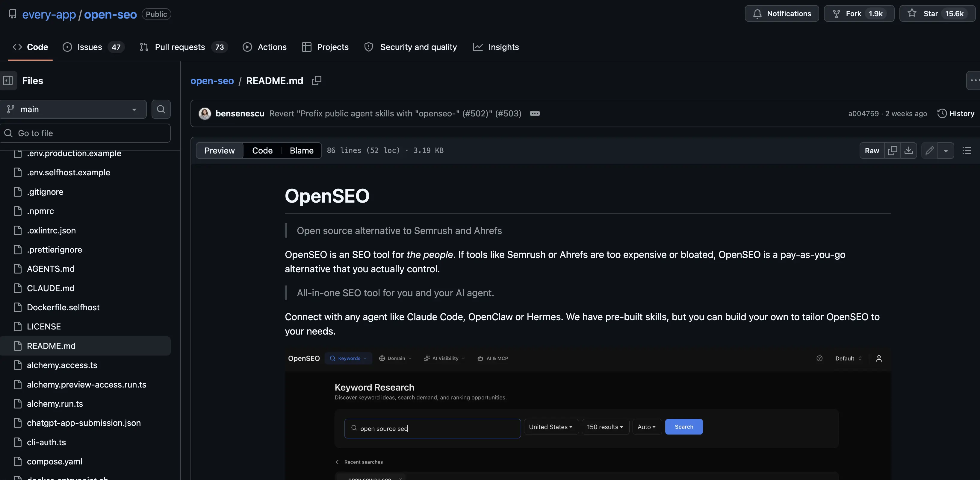
Task: Open the open-seo repository title link
Action: (110, 14)
